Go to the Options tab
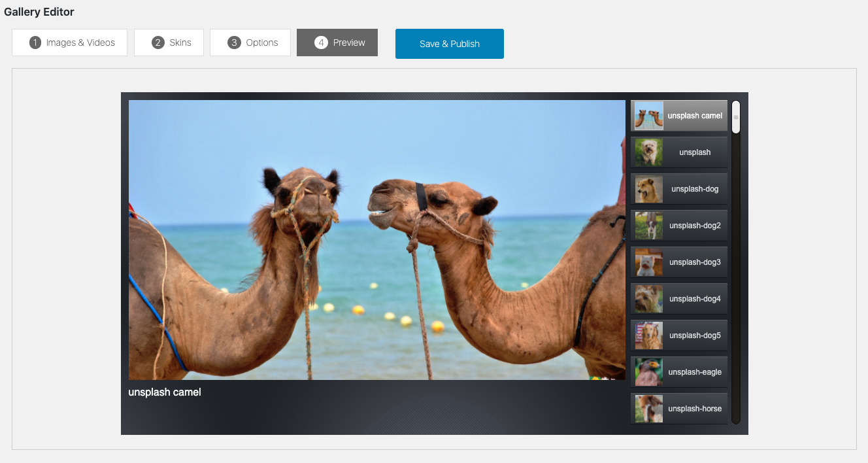The image size is (868, 463). [250, 43]
